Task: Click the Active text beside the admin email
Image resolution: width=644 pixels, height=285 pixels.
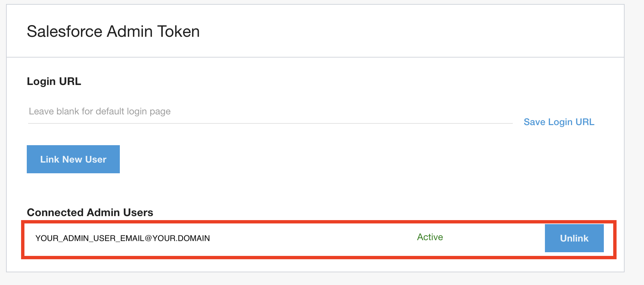Action: coord(430,237)
